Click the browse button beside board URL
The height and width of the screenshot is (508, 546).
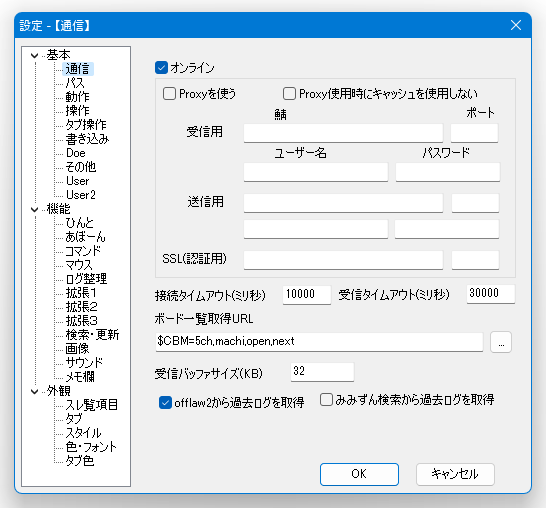[501, 342]
